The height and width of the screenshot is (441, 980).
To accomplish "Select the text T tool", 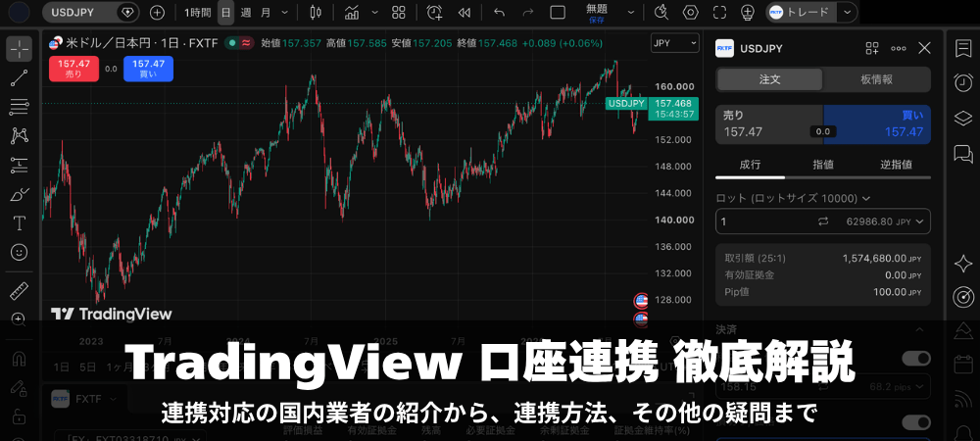I will (x=20, y=223).
